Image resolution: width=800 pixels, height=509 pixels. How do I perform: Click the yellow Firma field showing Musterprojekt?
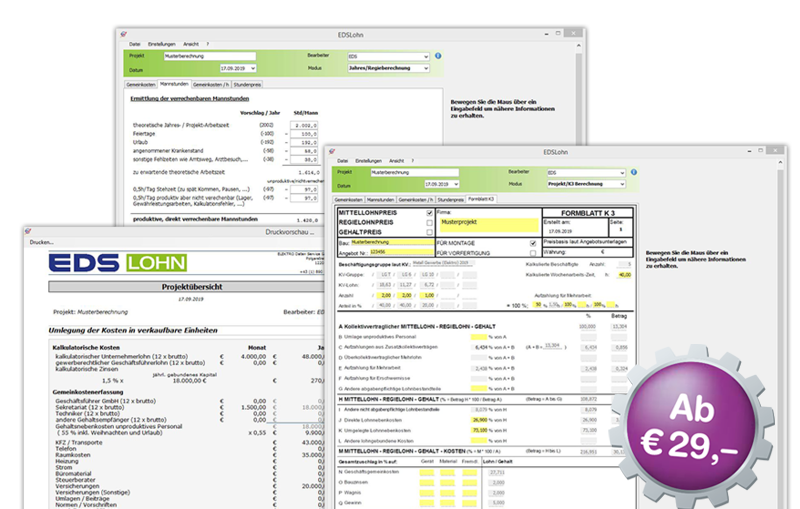click(x=489, y=224)
